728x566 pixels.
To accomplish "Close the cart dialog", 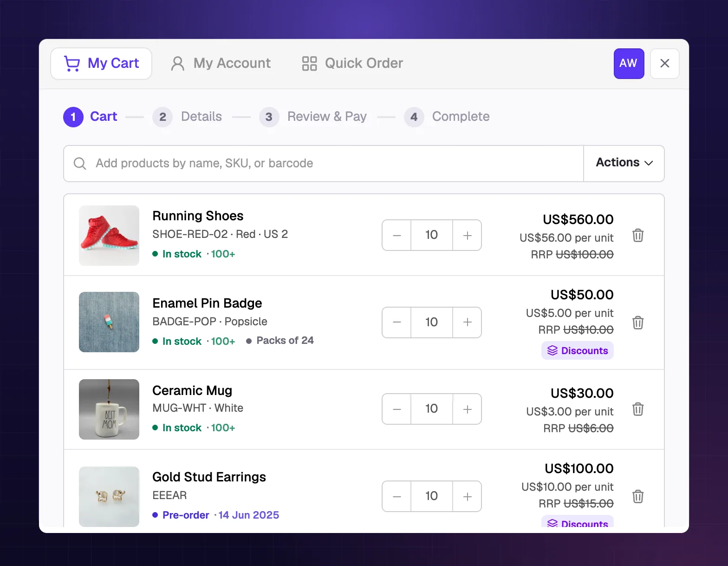I will coord(664,64).
